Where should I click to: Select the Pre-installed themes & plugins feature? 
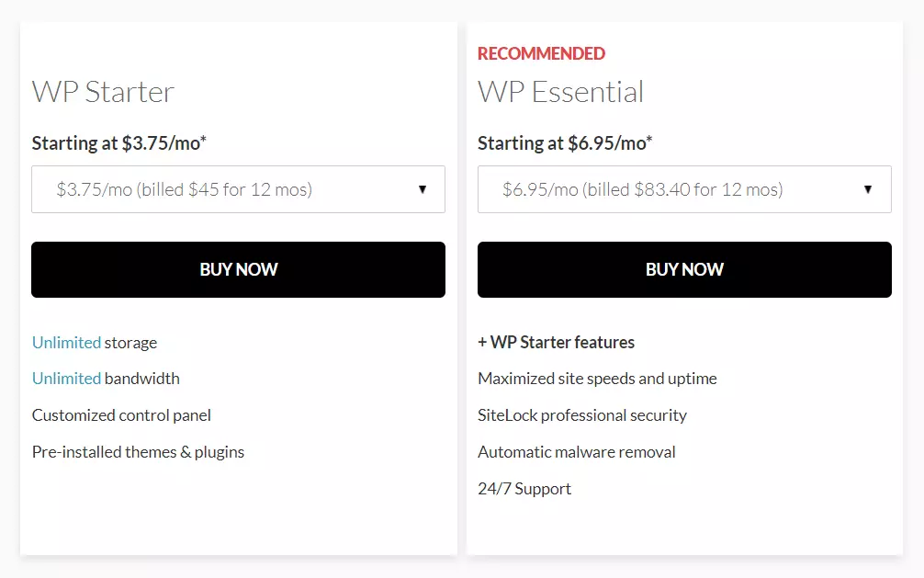[139, 451]
